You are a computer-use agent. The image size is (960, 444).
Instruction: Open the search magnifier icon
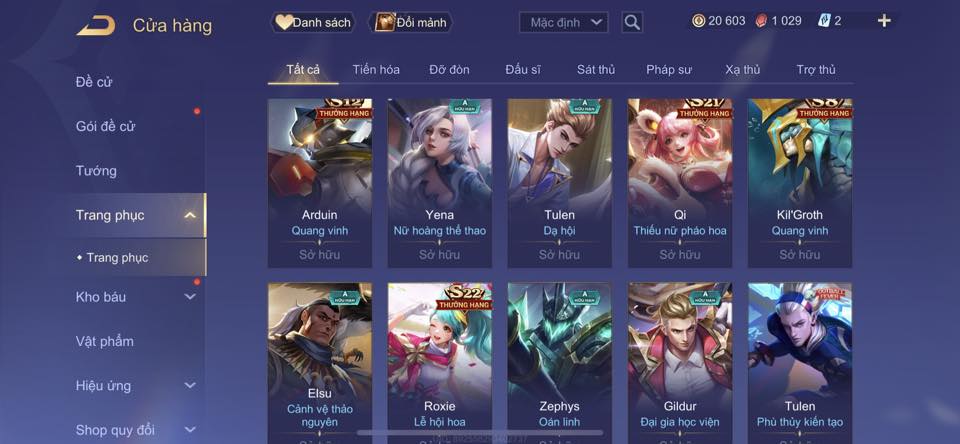click(632, 23)
